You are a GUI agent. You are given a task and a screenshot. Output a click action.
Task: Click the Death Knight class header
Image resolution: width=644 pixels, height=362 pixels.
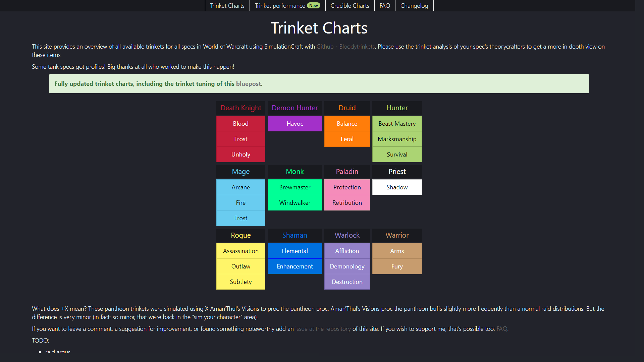click(x=241, y=108)
